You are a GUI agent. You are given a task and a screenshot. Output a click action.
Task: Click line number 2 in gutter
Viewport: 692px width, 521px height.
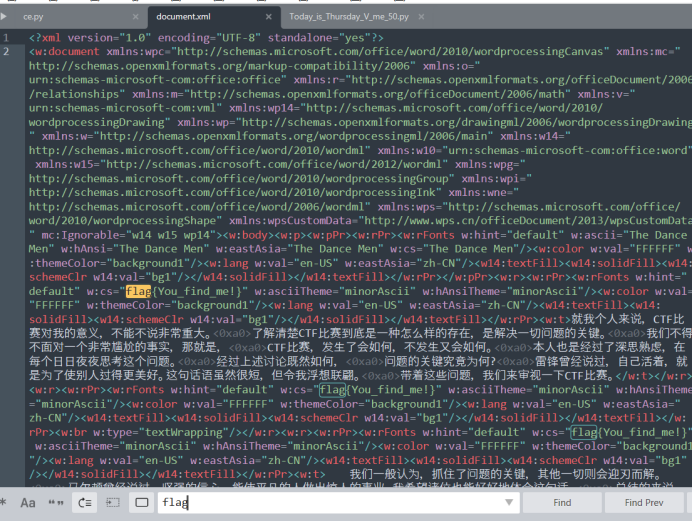pos(6,52)
